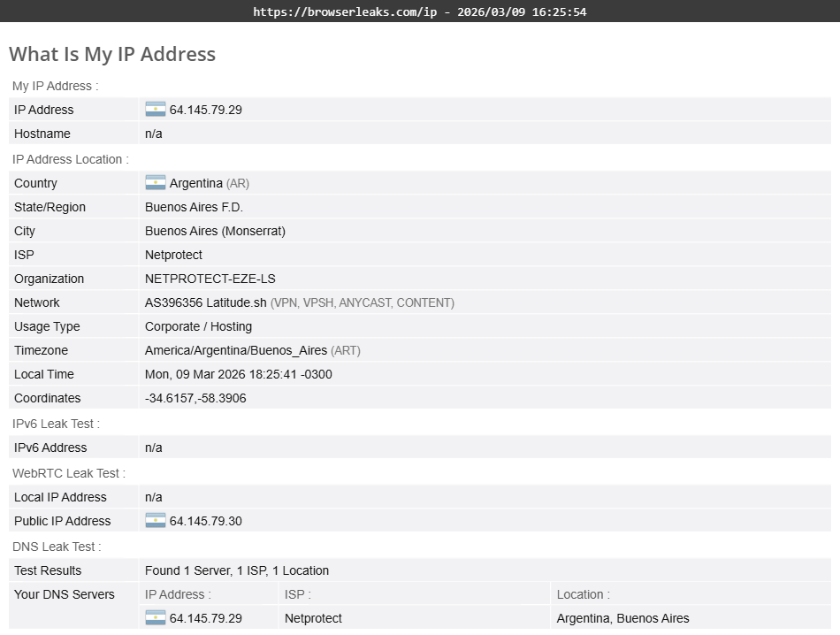Select the ISP value Netprotect

pos(172,254)
